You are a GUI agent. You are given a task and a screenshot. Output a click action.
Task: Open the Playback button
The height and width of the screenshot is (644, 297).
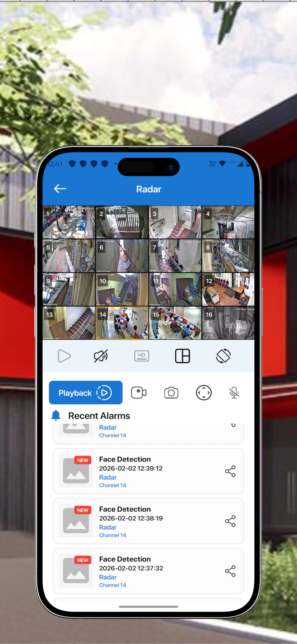coord(85,392)
